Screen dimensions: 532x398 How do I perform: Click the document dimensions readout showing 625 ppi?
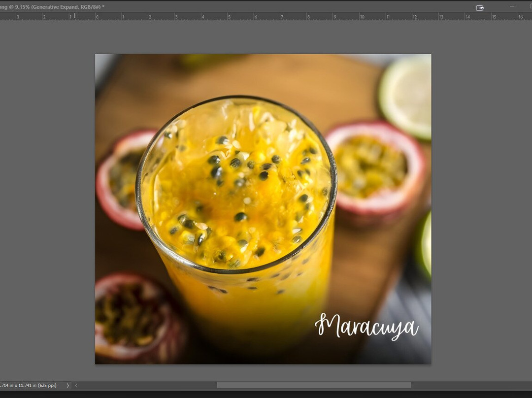[x=29, y=385]
